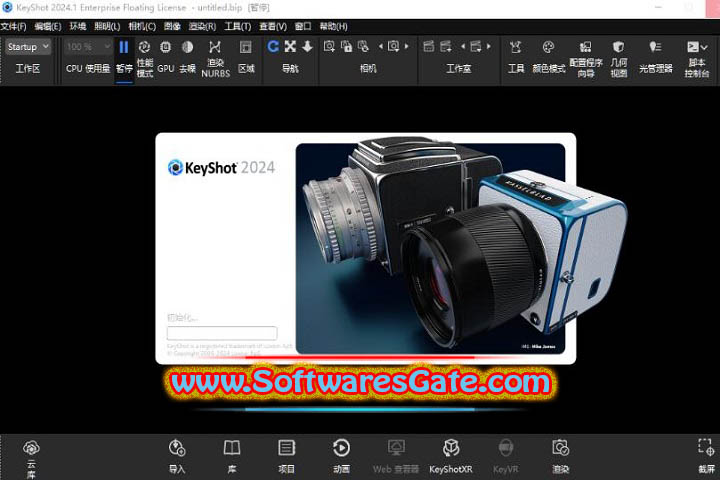720x480 pixels.
Task: Open 云库 cloud library
Action: pyautogui.click(x=31, y=458)
